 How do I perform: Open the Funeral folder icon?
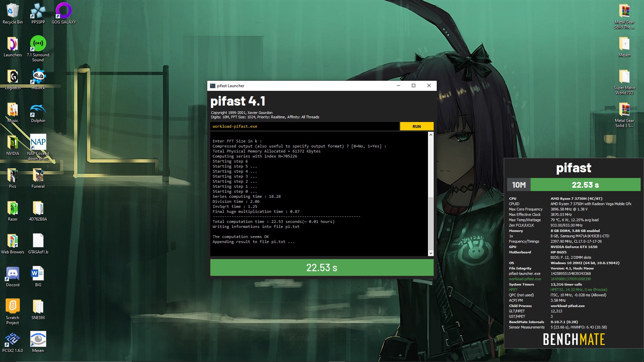point(38,178)
